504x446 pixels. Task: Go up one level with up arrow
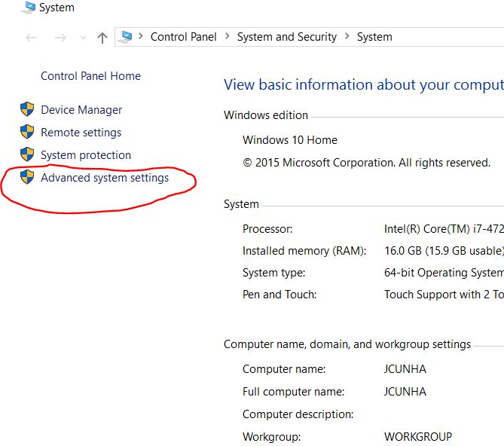coord(102,38)
